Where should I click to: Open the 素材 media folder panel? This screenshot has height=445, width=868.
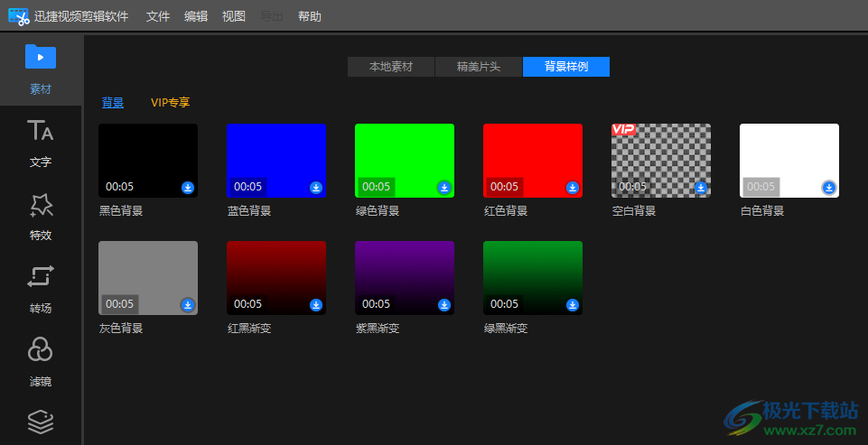pyautogui.click(x=41, y=68)
